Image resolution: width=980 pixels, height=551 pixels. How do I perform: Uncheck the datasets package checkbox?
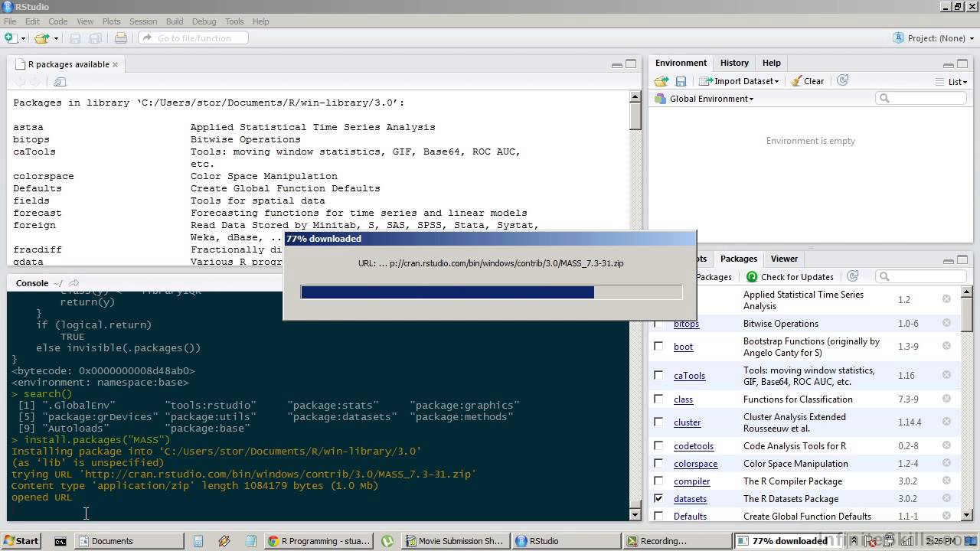658,499
